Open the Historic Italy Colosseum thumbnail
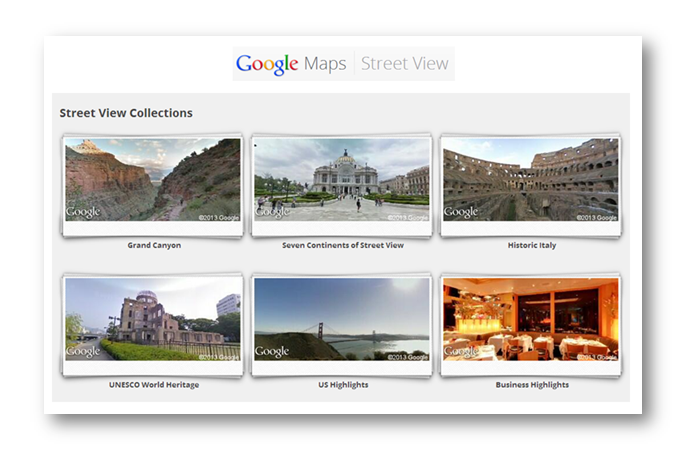Viewport: 689px width, 459px height. (531, 180)
